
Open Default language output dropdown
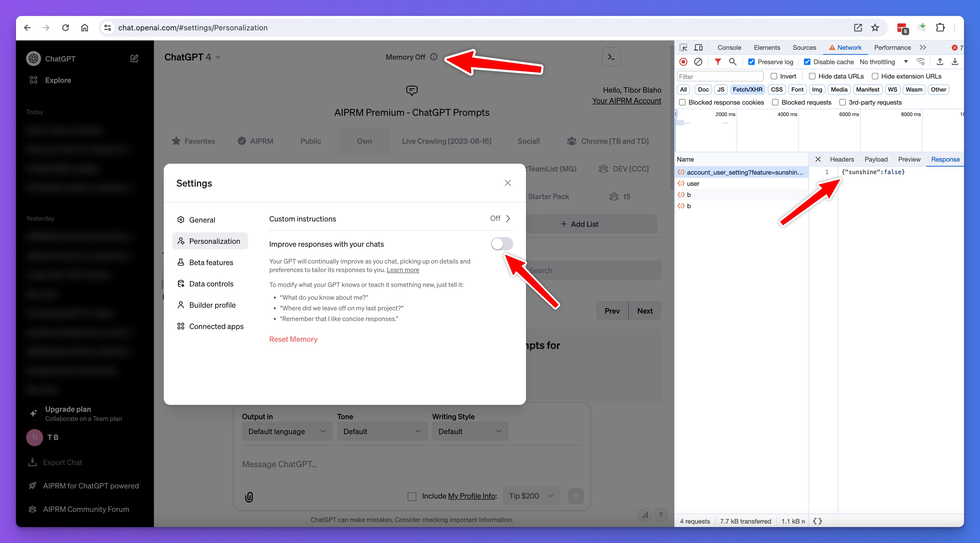pos(287,431)
